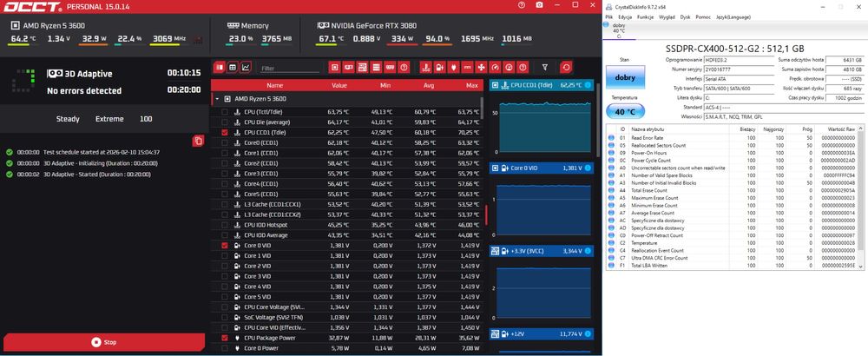Click the 40 °C temperature button

625,111
